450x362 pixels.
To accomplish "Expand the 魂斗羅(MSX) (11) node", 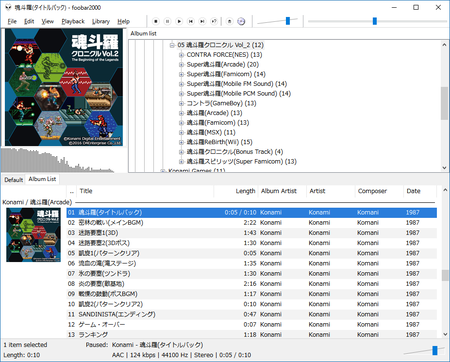I will click(181, 132).
